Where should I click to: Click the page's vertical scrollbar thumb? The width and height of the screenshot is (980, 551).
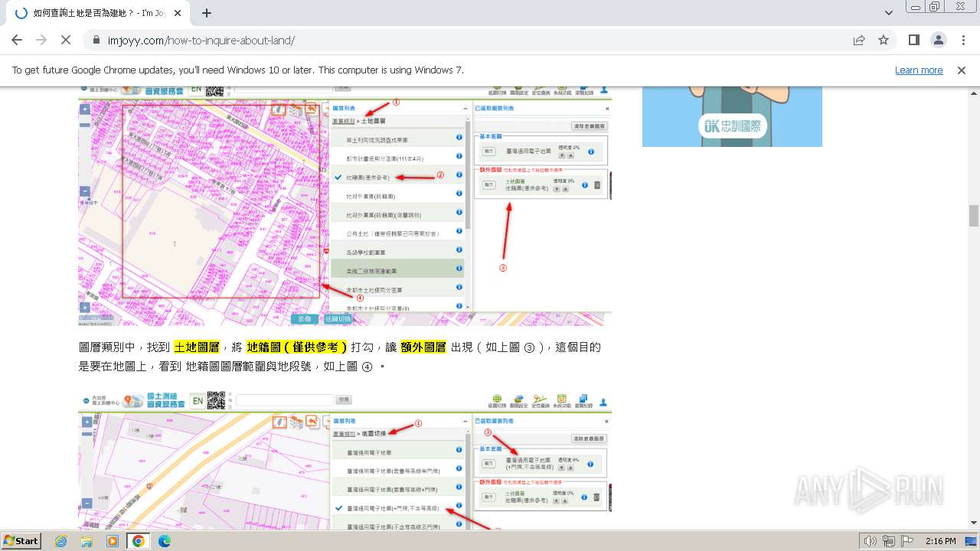(973, 216)
